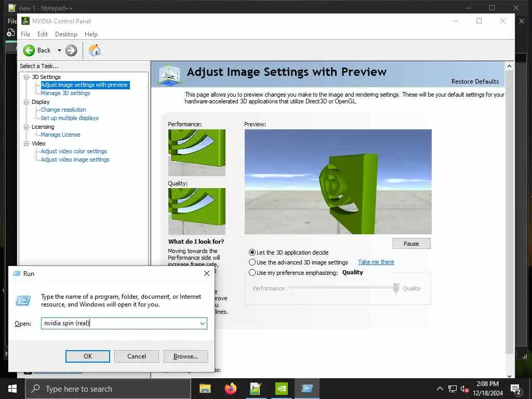The width and height of the screenshot is (532, 399).
Task: Open network status tray icon
Action: [x=453, y=389]
